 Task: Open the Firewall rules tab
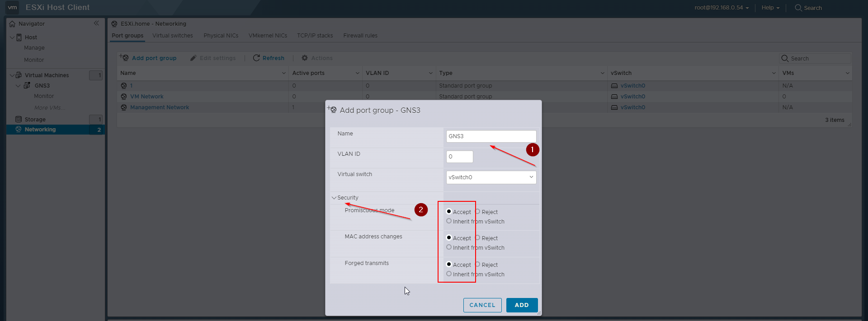[360, 36]
